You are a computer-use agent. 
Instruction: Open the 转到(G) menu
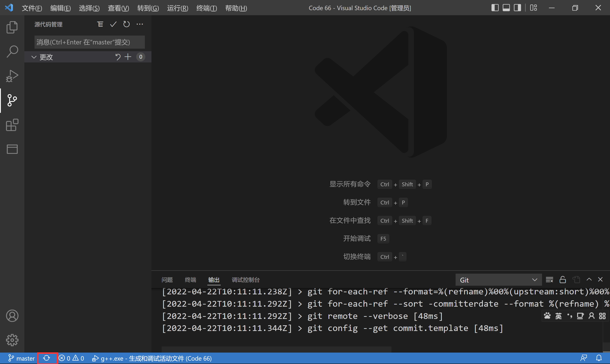click(x=148, y=8)
